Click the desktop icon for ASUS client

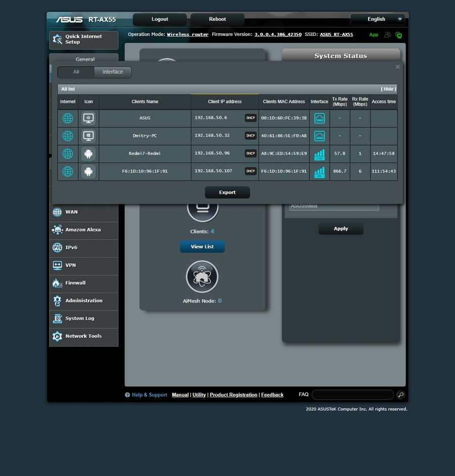point(88,118)
